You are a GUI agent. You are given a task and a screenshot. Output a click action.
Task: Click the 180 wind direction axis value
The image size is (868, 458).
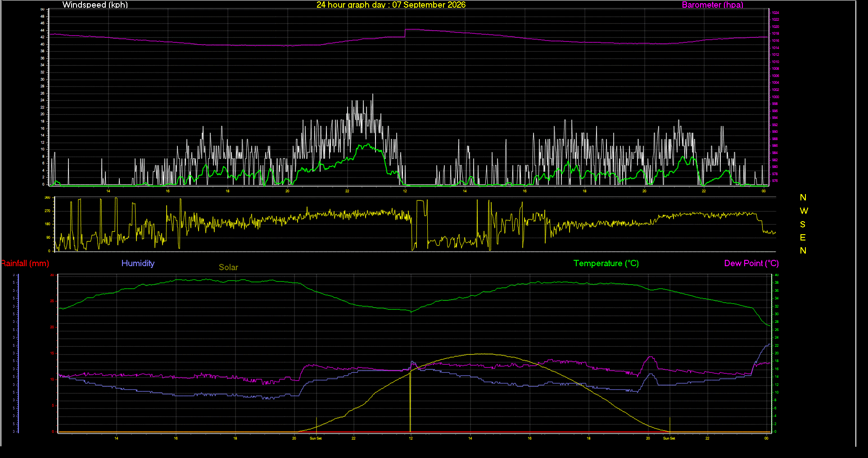(47, 224)
